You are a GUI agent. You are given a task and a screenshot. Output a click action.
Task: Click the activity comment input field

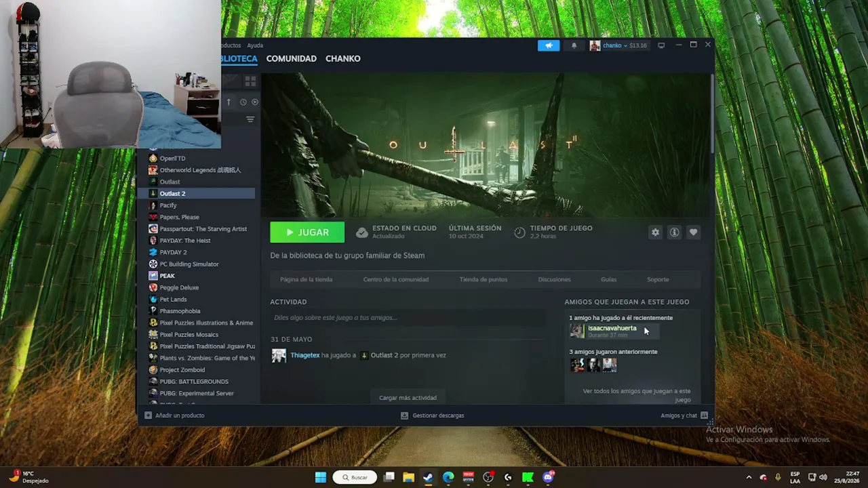point(408,318)
